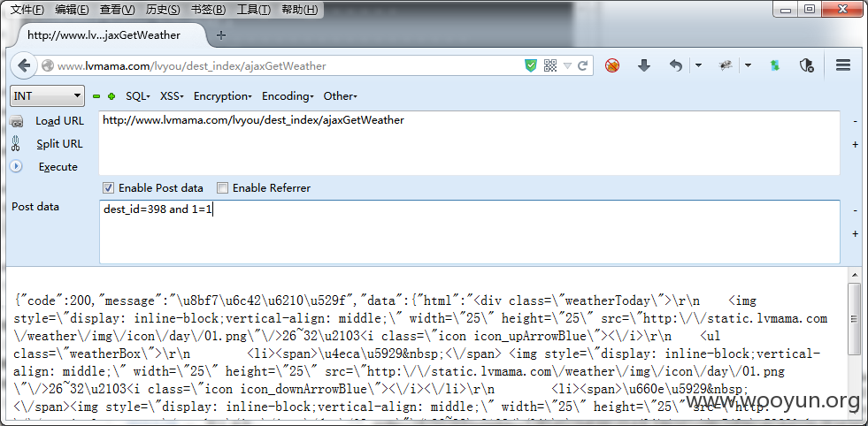Check Enable Referrer checkbox

coord(222,188)
